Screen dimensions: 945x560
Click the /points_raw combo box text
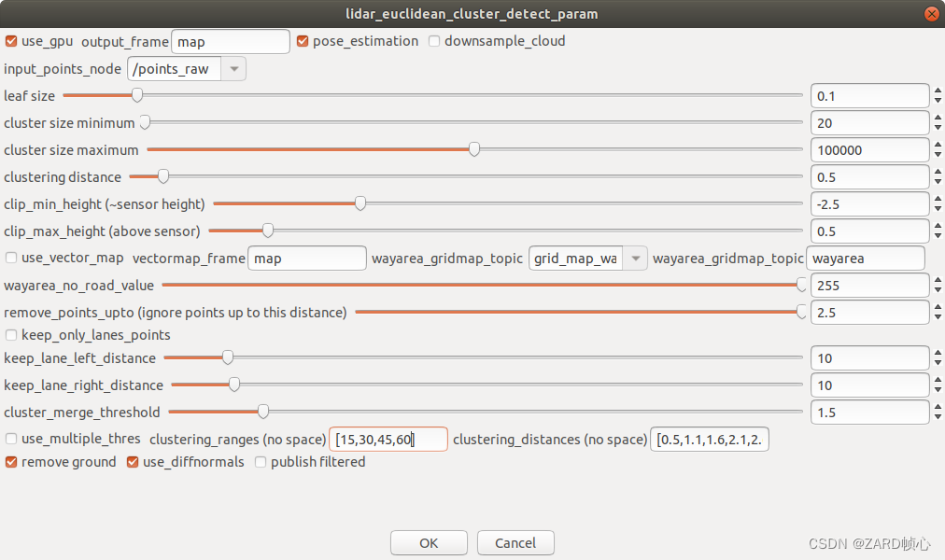175,69
